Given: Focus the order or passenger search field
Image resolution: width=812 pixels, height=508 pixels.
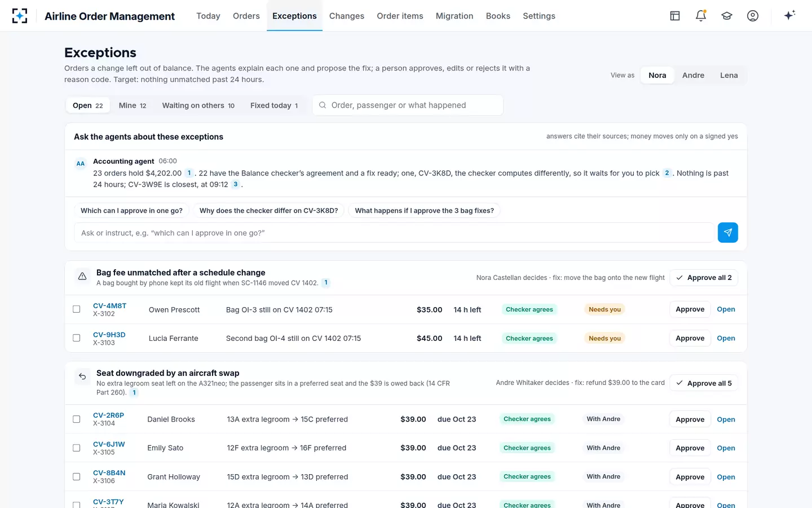Looking at the screenshot, I should (408, 105).
